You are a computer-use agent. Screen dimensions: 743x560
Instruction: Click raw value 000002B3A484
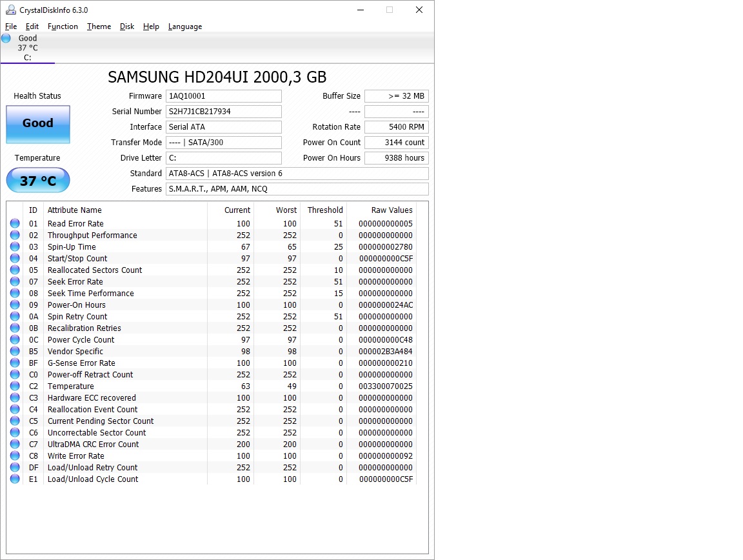click(386, 352)
